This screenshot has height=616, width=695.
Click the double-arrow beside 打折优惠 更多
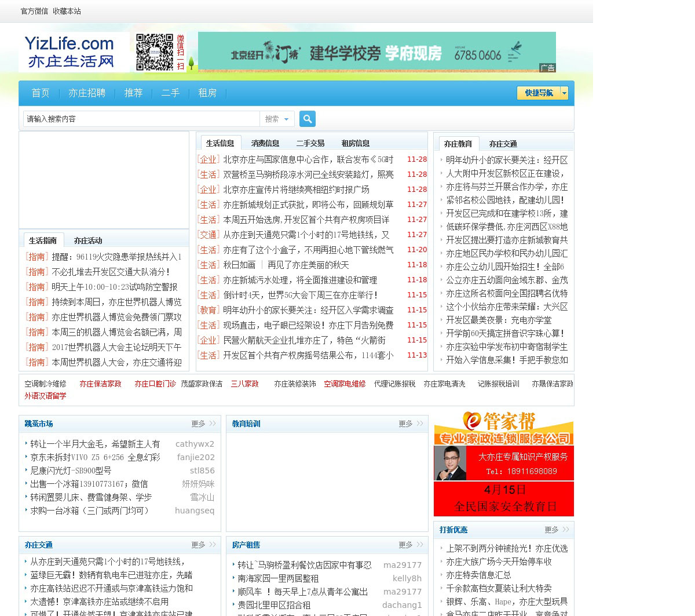[x=566, y=530]
